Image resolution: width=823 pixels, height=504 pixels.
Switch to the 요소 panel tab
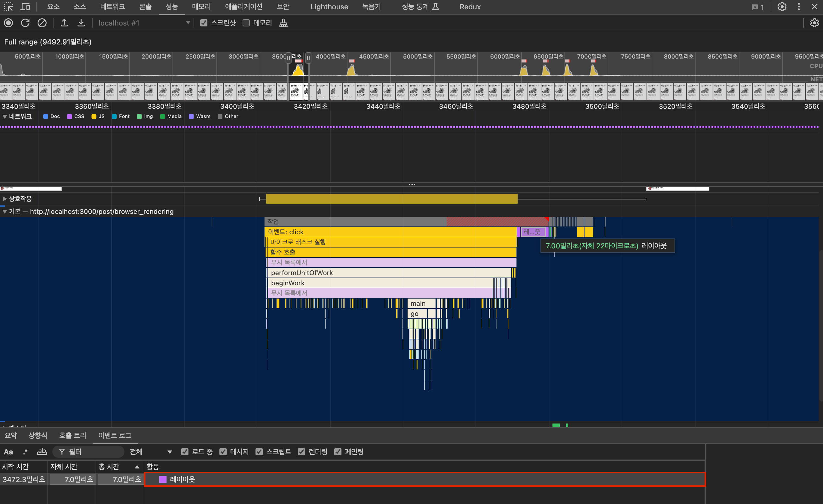point(54,7)
